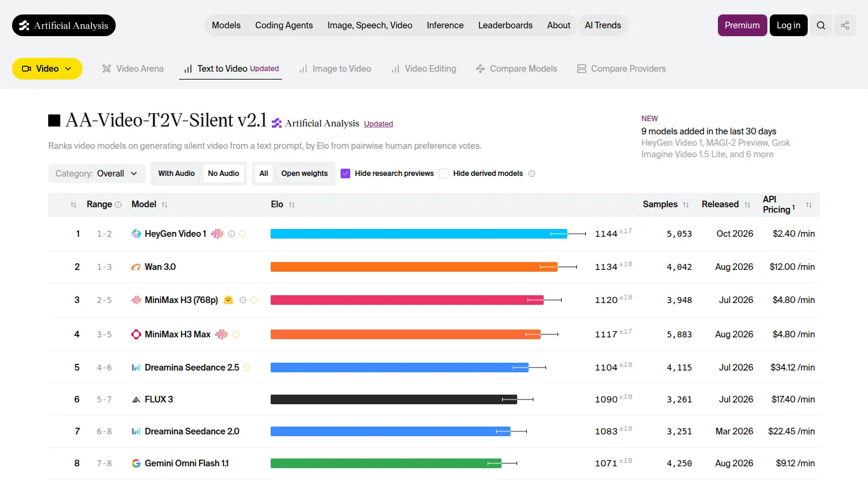Switch to Image to Video tab
The width and height of the screenshot is (868, 488).
[335, 69]
